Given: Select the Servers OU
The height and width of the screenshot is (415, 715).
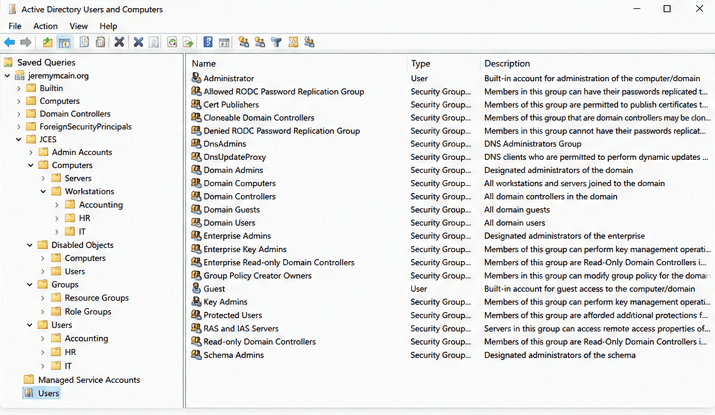Looking at the screenshot, I should 78,178.
